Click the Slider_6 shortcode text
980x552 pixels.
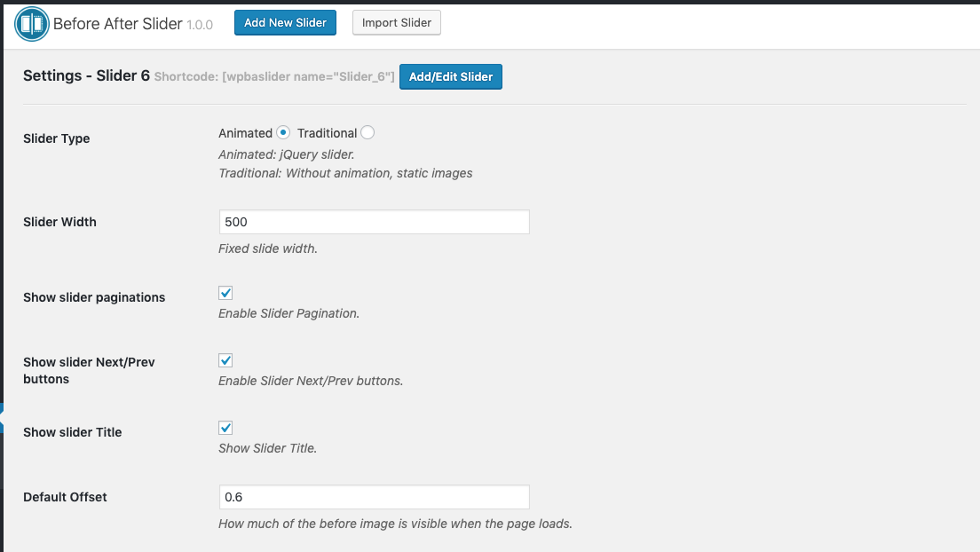click(x=274, y=77)
